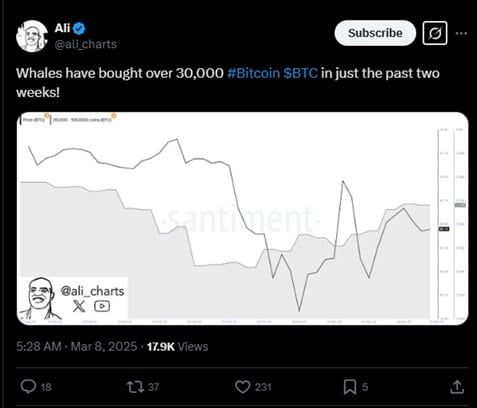Open the Santiment chart image
This screenshot has width=477, height=408.
(x=242, y=218)
